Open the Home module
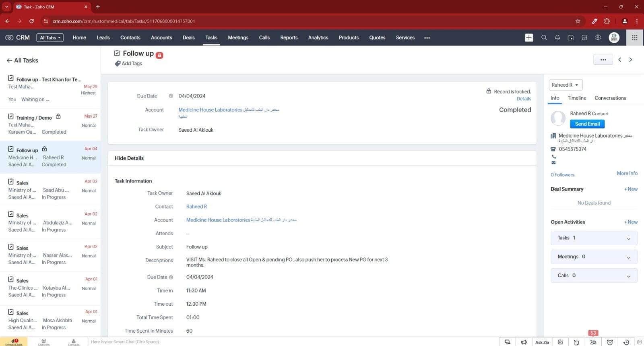The image size is (644, 346). [79, 37]
